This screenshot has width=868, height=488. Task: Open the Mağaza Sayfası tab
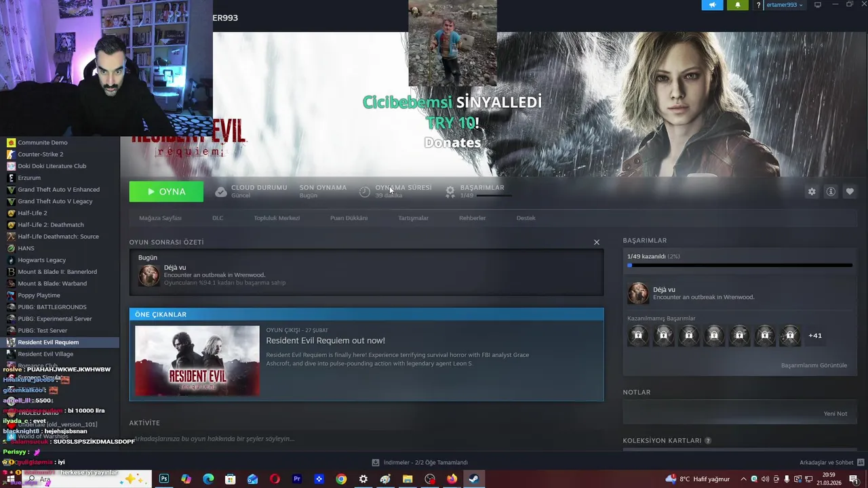160,218
